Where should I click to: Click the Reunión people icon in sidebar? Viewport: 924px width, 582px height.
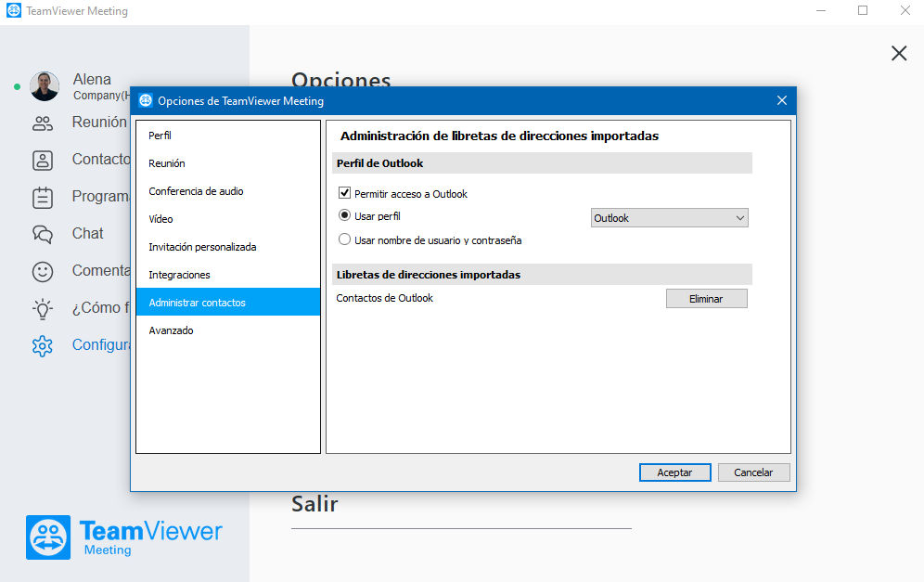[43, 123]
